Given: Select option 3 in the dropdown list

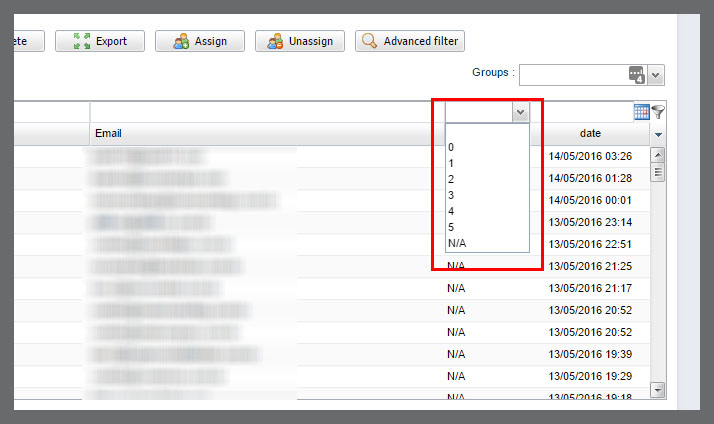Looking at the screenshot, I should [x=487, y=195].
